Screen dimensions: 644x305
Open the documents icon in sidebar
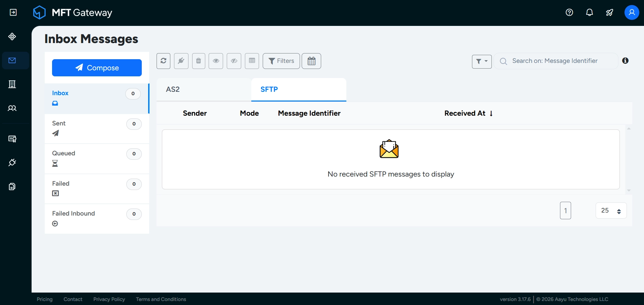coord(12,187)
